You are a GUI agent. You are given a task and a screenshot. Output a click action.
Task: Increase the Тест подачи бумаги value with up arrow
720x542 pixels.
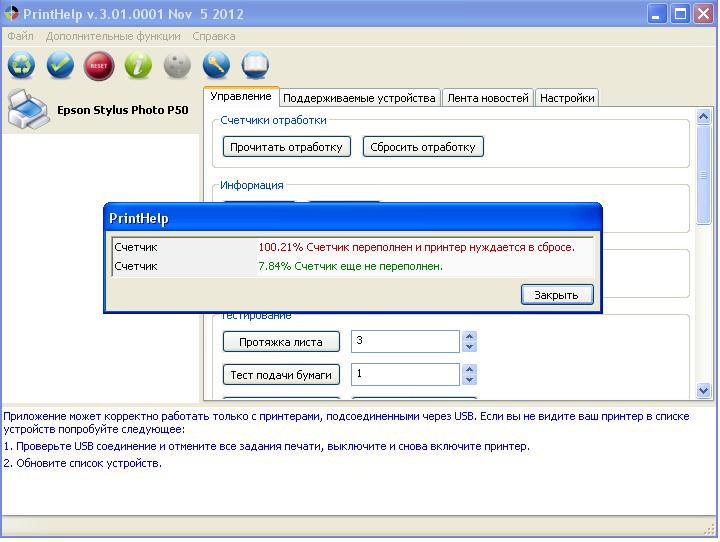469,369
